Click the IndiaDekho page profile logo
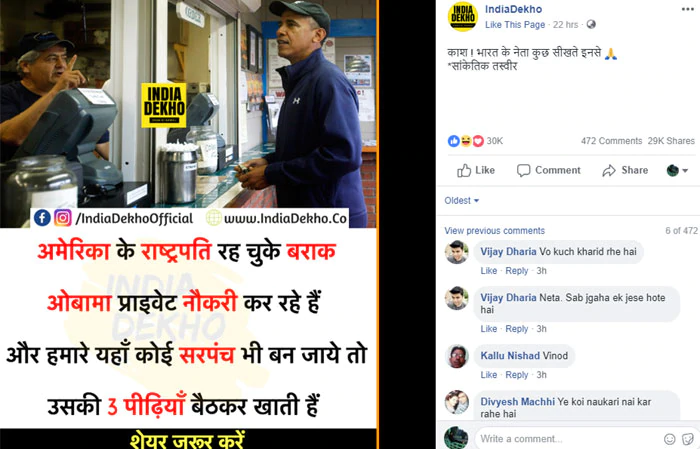The height and width of the screenshot is (449, 700). (x=463, y=17)
